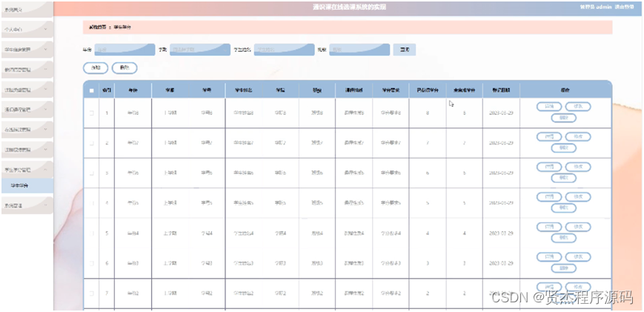
Task: Select the 学生学分 submenu item
Action: click(27, 185)
